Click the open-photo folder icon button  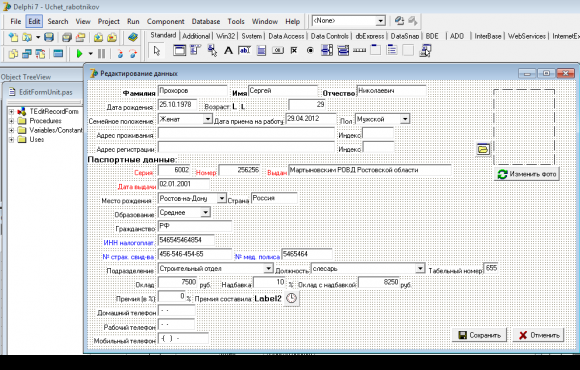[483, 149]
